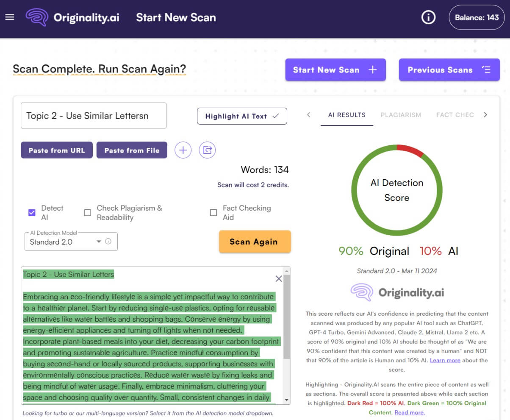Open the info circle icon in header
The width and height of the screenshot is (510, 420).
pos(429,17)
